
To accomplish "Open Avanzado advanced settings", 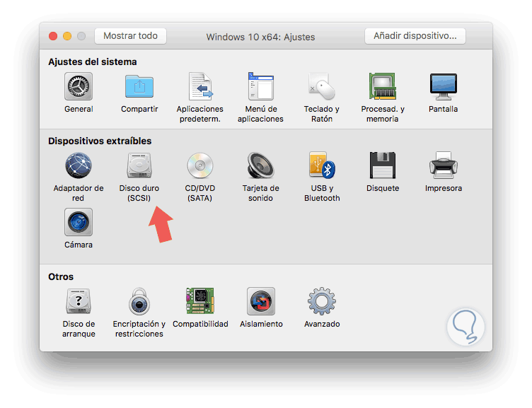I will coord(322,301).
